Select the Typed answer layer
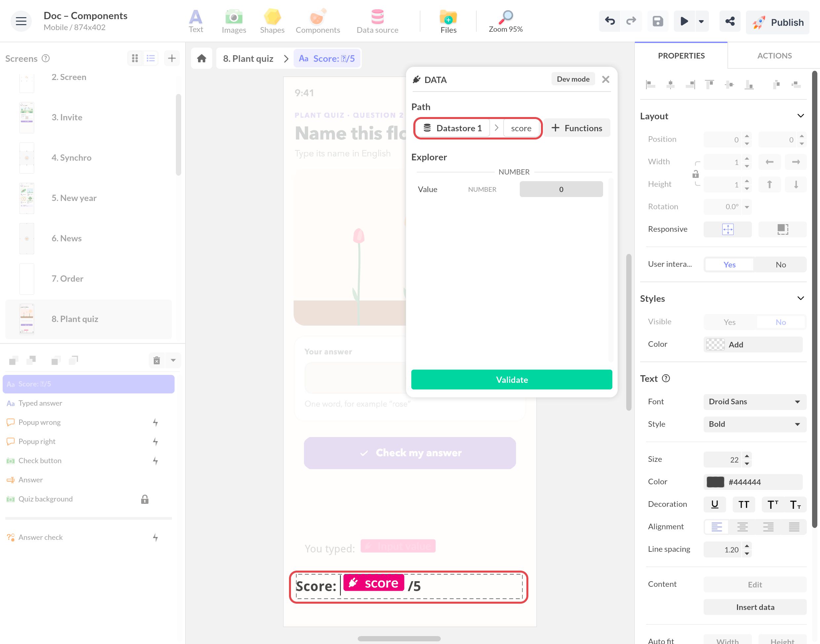 pyautogui.click(x=89, y=403)
